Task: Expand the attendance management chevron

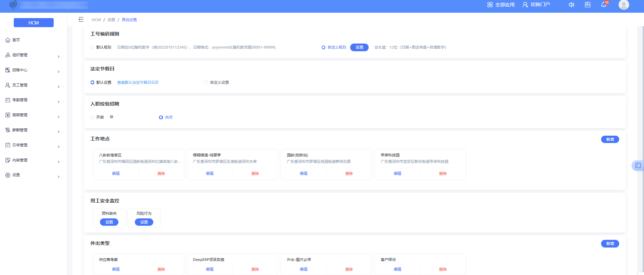Action: [x=59, y=101]
